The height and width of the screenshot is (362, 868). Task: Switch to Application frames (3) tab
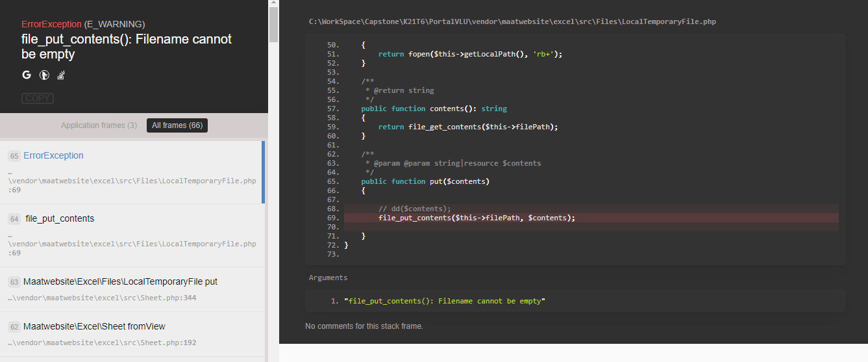click(x=99, y=125)
